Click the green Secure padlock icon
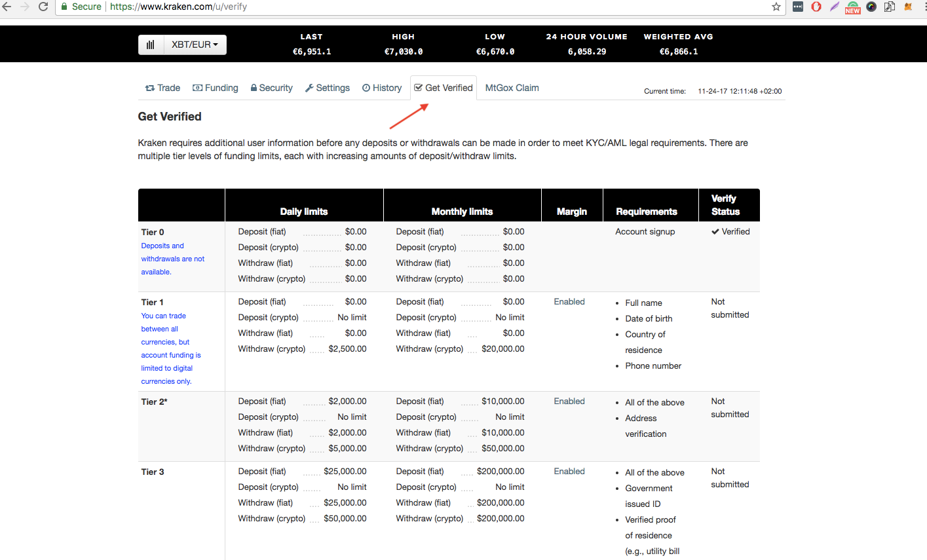 [x=64, y=7]
